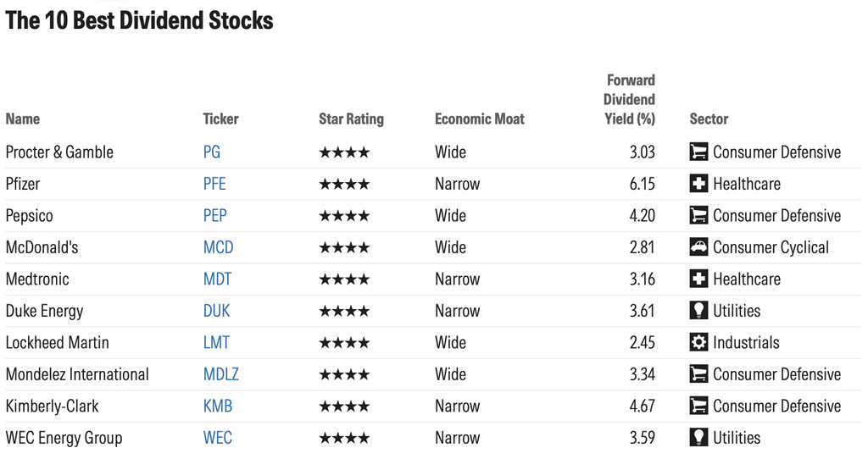Follow the WEC ticker link
Viewport: 868px width, 459px height.
coord(218,438)
